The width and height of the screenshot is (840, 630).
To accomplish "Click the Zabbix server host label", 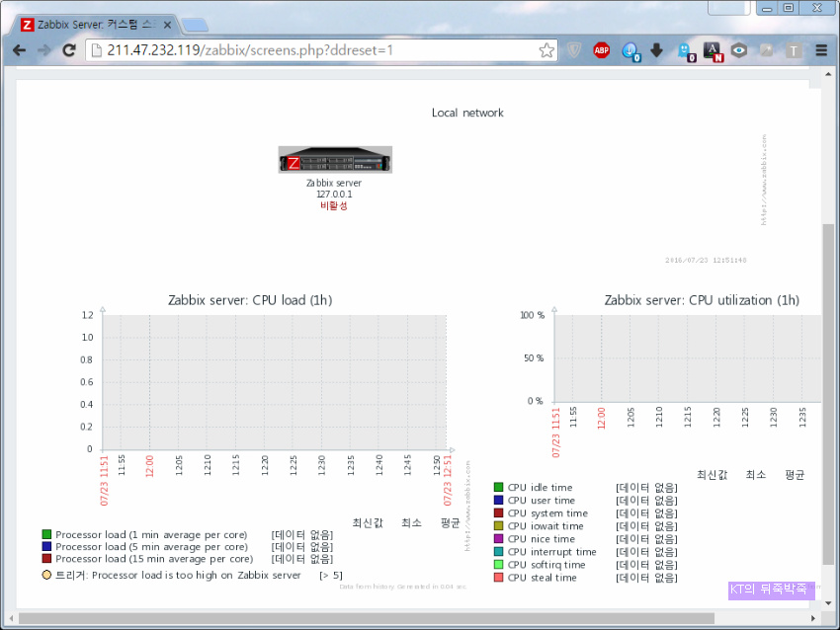I will [x=334, y=183].
